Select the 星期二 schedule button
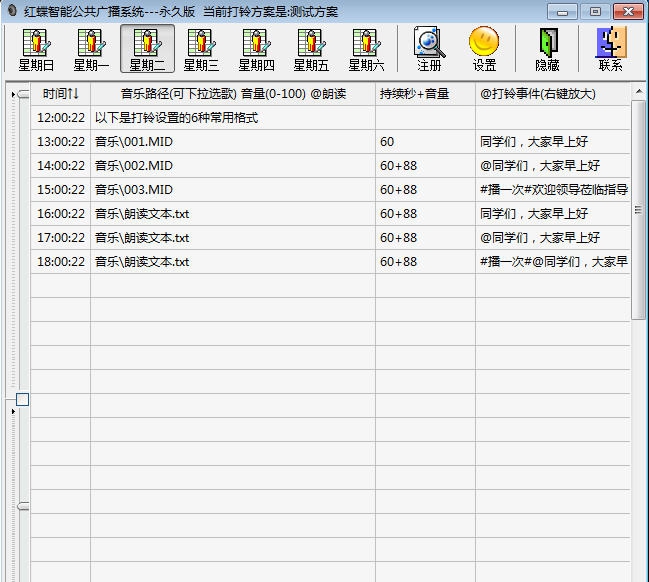This screenshot has width=649, height=582. click(147, 49)
